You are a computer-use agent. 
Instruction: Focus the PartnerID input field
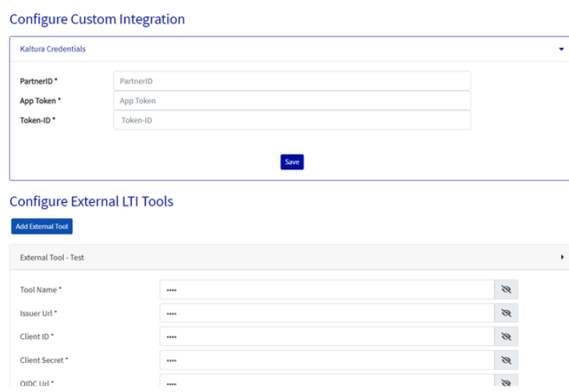(292, 81)
